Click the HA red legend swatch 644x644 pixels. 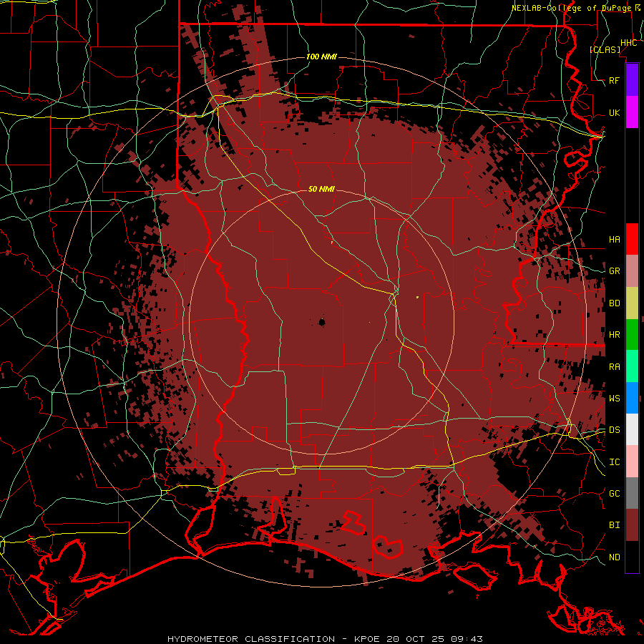coord(632,239)
